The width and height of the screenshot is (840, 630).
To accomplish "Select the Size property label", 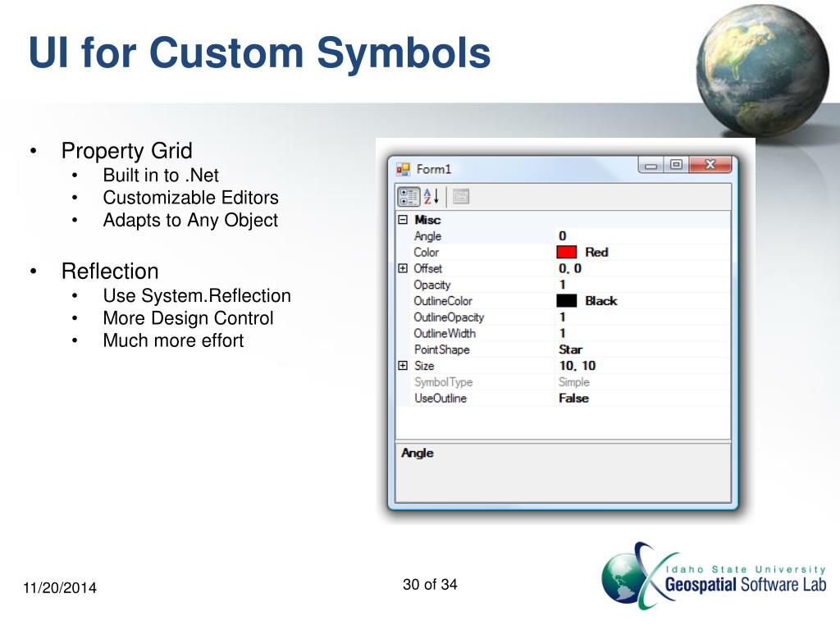I will point(424,366).
